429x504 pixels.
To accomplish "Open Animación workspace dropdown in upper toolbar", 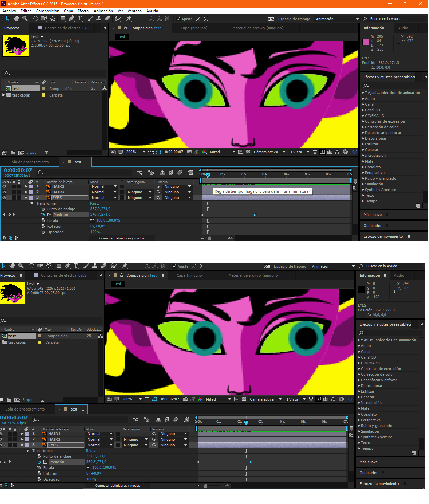I will (337, 19).
